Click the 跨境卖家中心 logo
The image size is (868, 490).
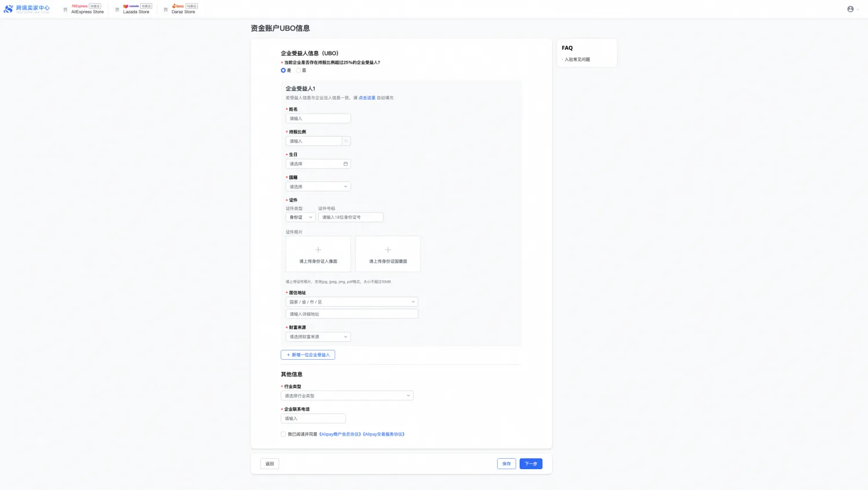click(27, 9)
